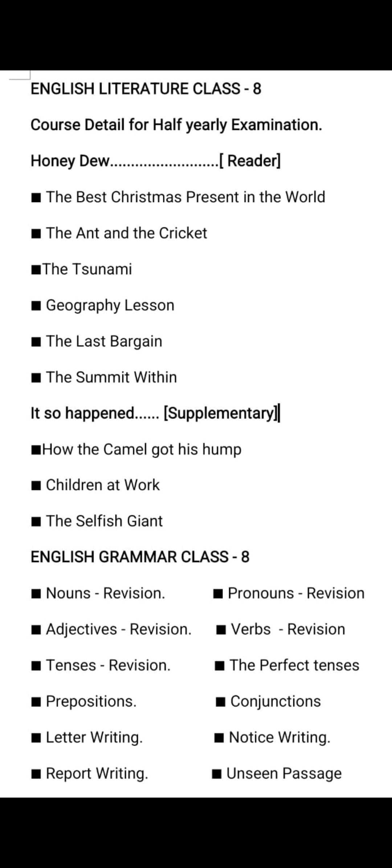Image resolution: width=392 pixels, height=868 pixels.
Task: Click the bullet before 'The Ant and the Cricket'
Action: coord(36,234)
